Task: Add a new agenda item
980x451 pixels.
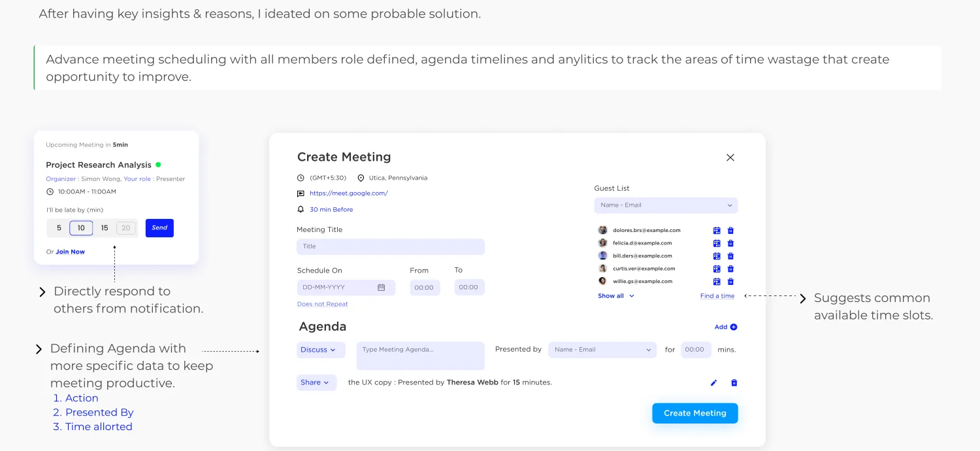Action: [x=726, y=327]
